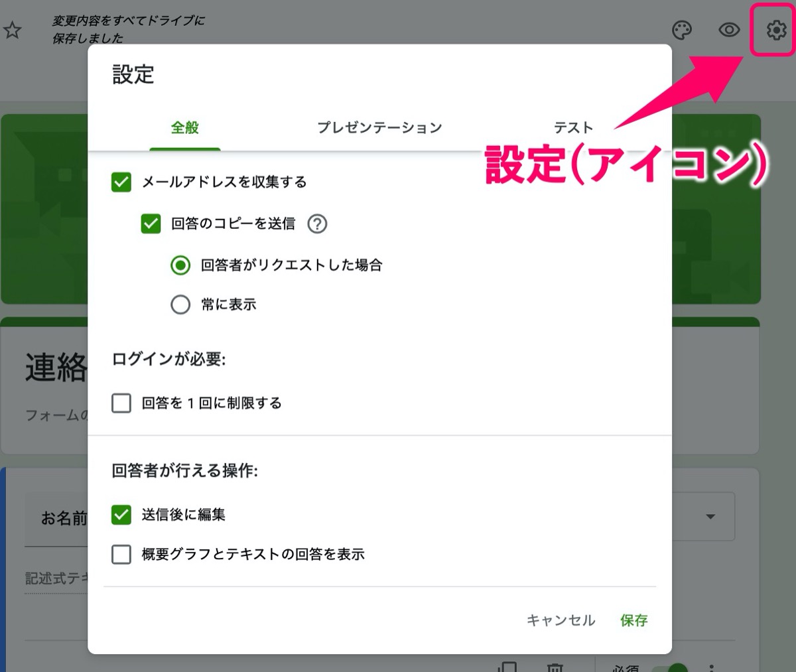The width and height of the screenshot is (796, 672).
Task: Select 回答者がリクエストした場合 radio button
Action: point(180,265)
